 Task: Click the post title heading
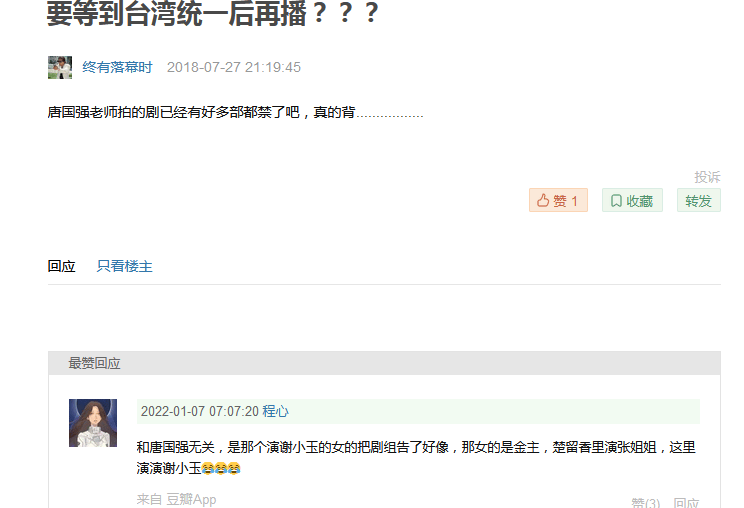tap(213, 13)
